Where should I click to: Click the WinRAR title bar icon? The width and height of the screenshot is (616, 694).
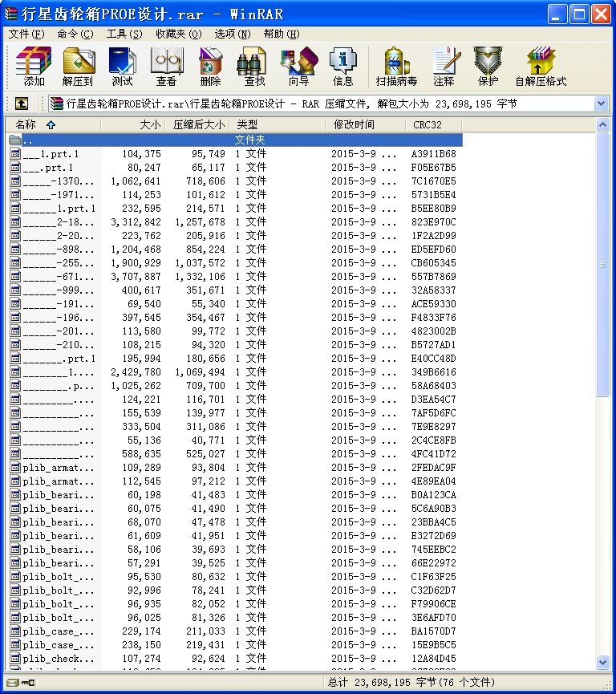click(x=10, y=14)
